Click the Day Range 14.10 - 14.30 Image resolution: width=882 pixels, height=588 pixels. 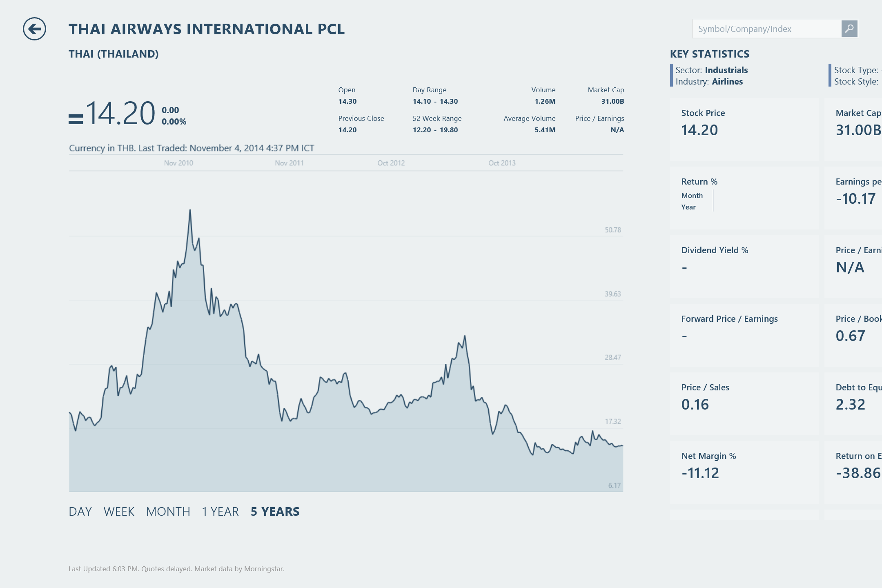tap(435, 101)
